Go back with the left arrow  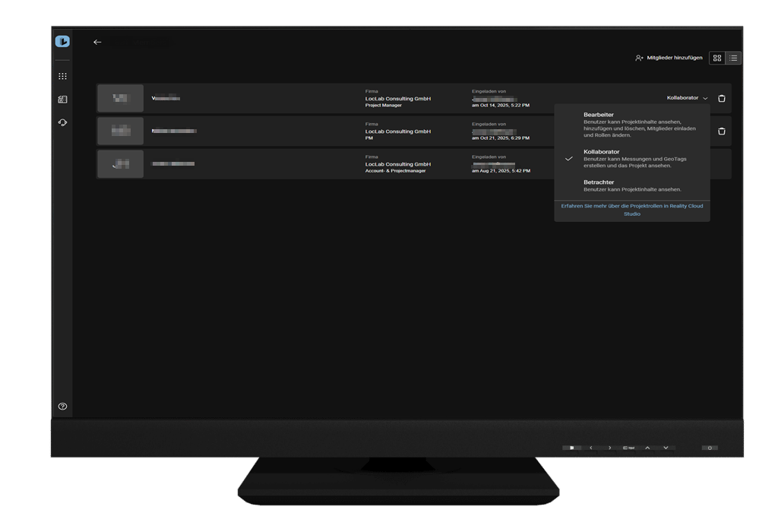tap(97, 43)
